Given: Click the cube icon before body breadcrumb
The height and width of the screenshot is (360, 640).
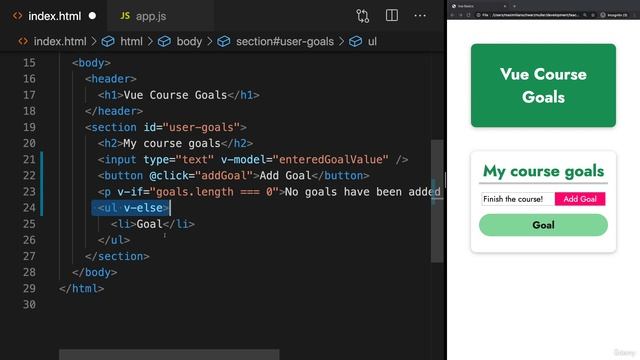Looking at the screenshot, I should pyautogui.click(x=164, y=41).
